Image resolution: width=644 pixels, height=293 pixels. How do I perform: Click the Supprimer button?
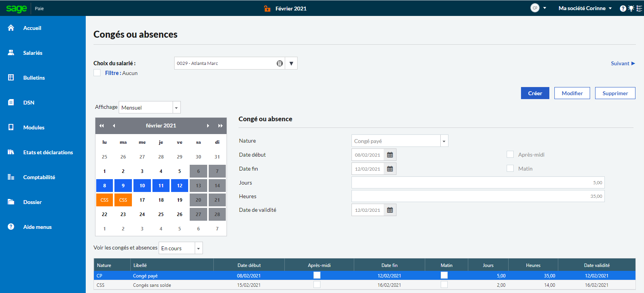click(615, 93)
